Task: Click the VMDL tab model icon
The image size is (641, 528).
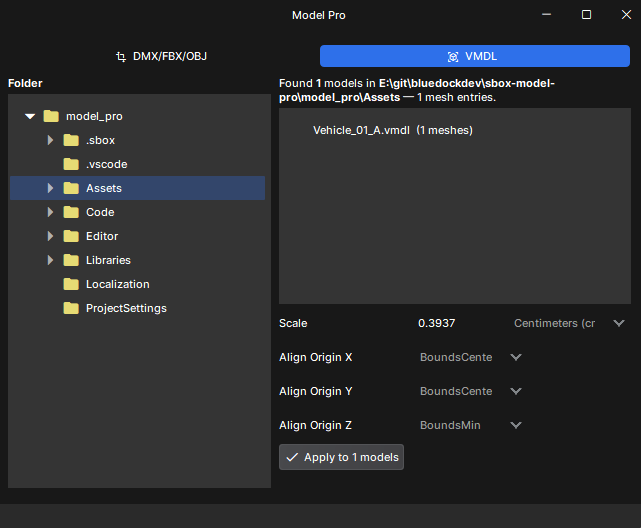Action: (453, 57)
